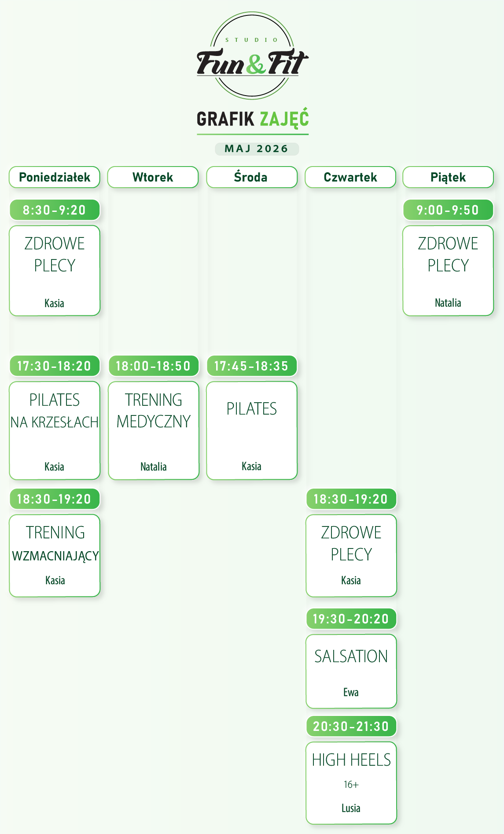Select the Środa day header
The height and width of the screenshot is (834, 504).
click(252, 177)
